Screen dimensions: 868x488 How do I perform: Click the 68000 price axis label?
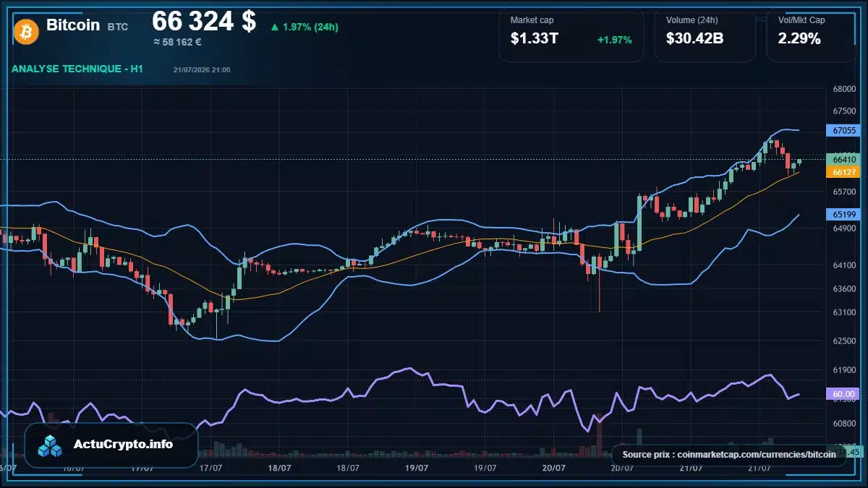[x=844, y=90]
